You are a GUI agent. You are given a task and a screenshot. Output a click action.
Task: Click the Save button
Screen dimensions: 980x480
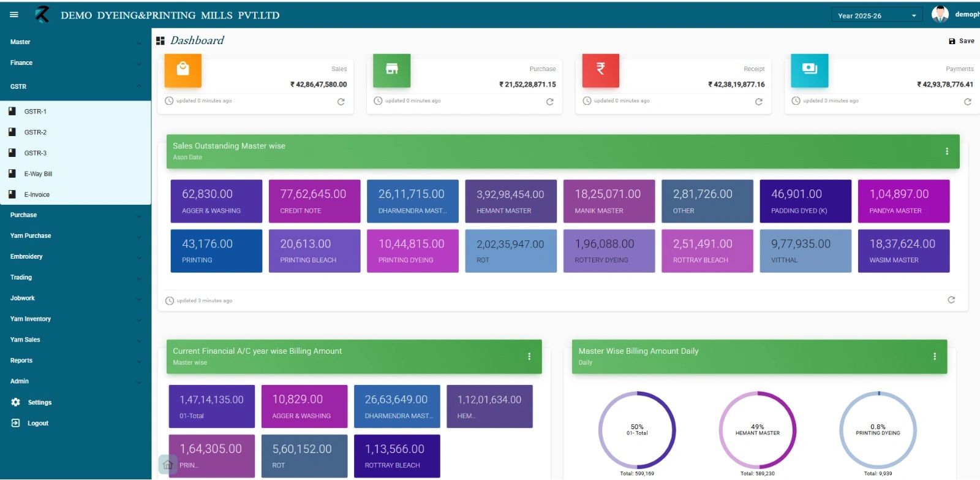coord(961,41)
